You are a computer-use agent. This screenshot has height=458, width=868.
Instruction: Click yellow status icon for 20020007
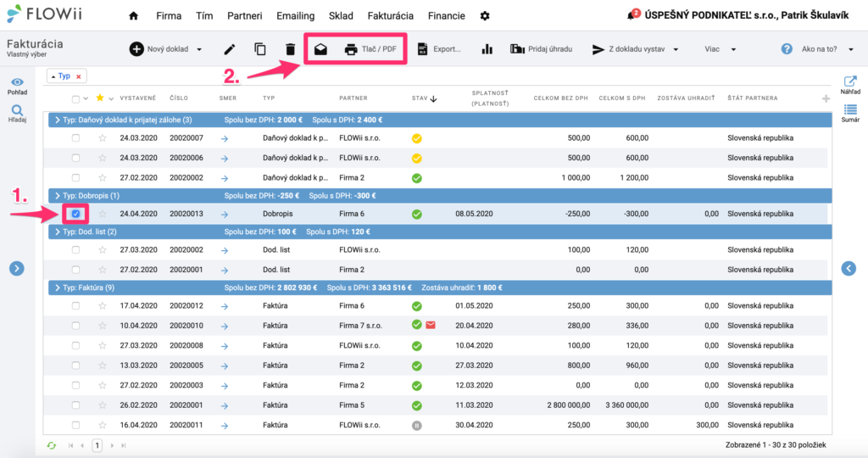[417, 138]
